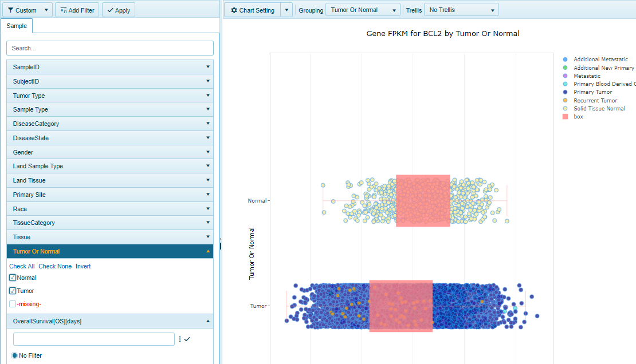636x364 pixels.
Task: Apply the current filters
Action: click(x=119, y=10)
